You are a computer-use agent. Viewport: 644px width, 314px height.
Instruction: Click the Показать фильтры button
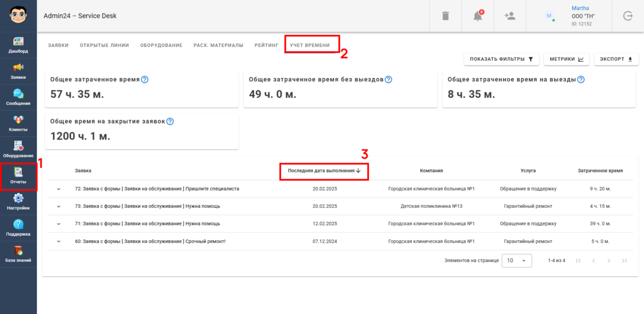(501, 59)
